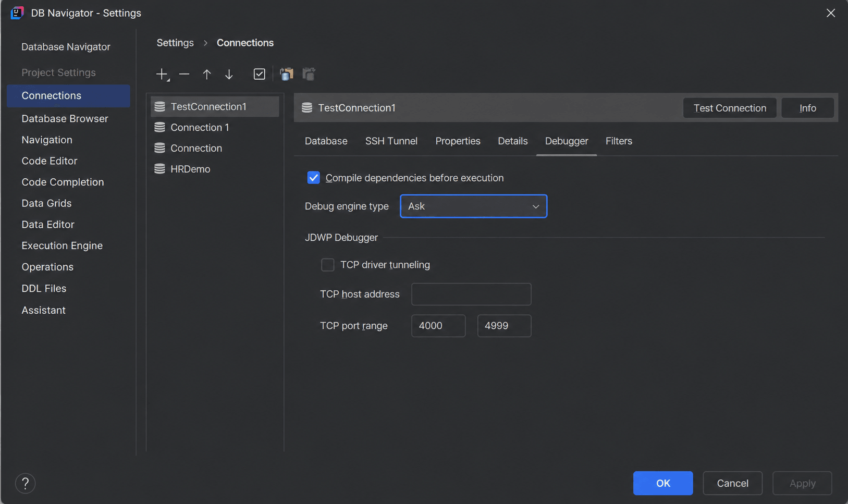Screen dimensions: 848x504
Task: Open Navigation settings section
Action: (47, 140)
